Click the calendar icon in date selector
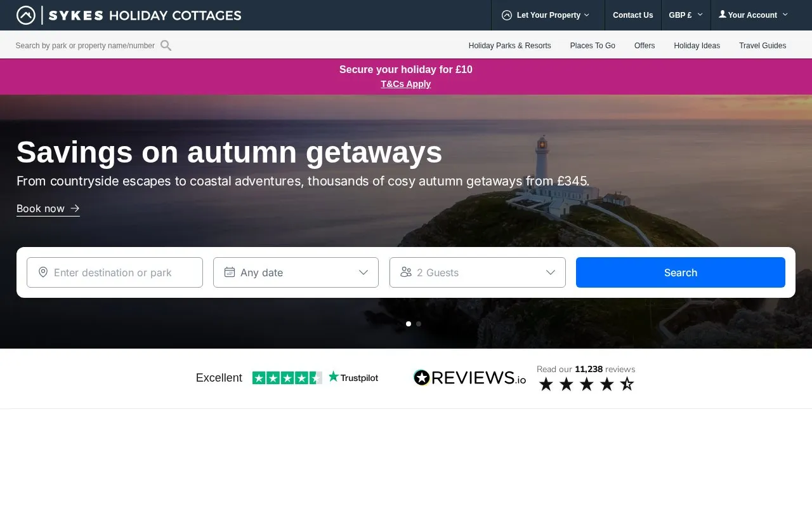The height and width of the screenshot is (508, 812). click(x=230, y=272)
